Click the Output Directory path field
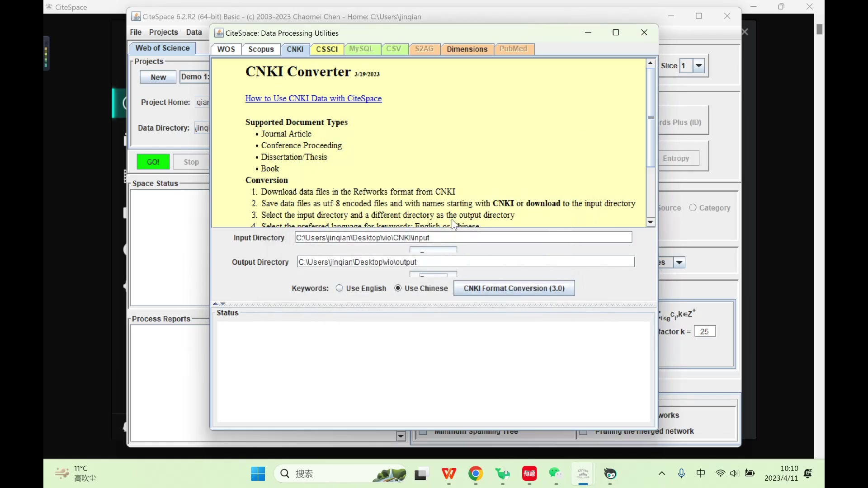Image resolution: width=868 pixels, height=488 pixels. click(x=466, y=262)
